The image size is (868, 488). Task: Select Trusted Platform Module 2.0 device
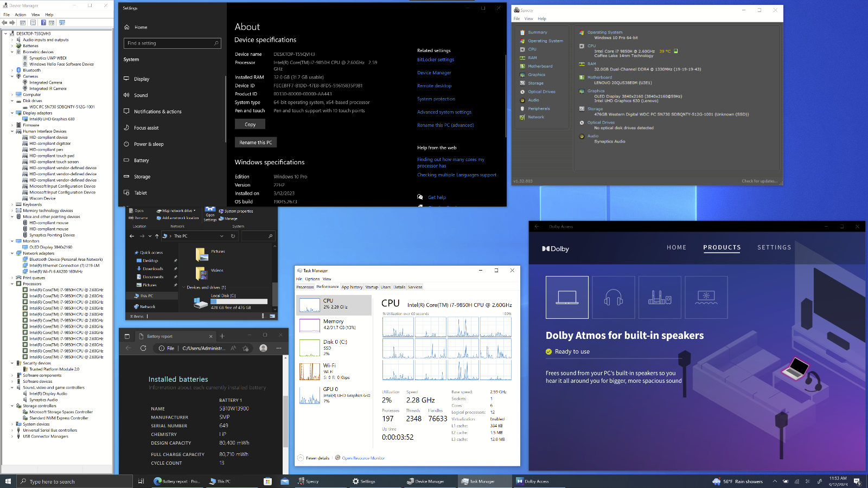click(x=54, y=369)
